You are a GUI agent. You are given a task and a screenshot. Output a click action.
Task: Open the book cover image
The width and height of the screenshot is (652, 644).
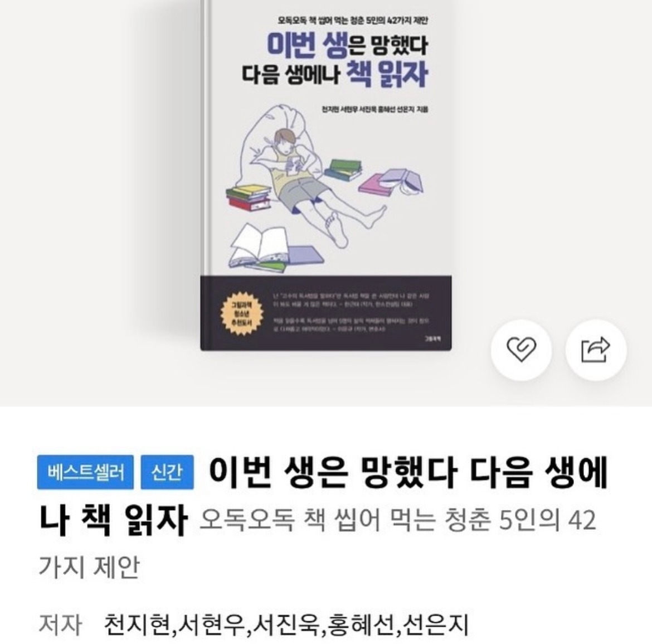327,175
